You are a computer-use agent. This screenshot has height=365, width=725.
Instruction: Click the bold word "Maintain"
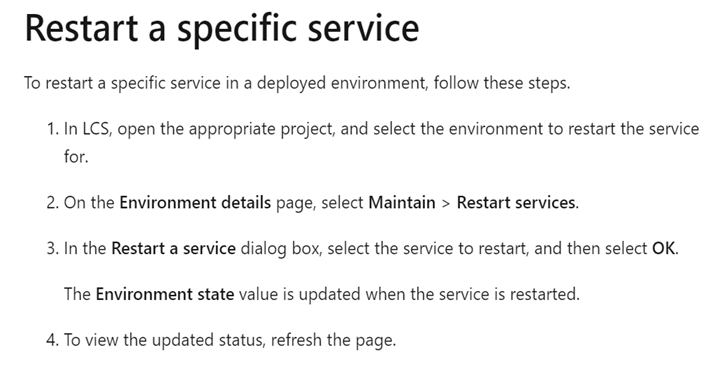click(x=402, y=203)
